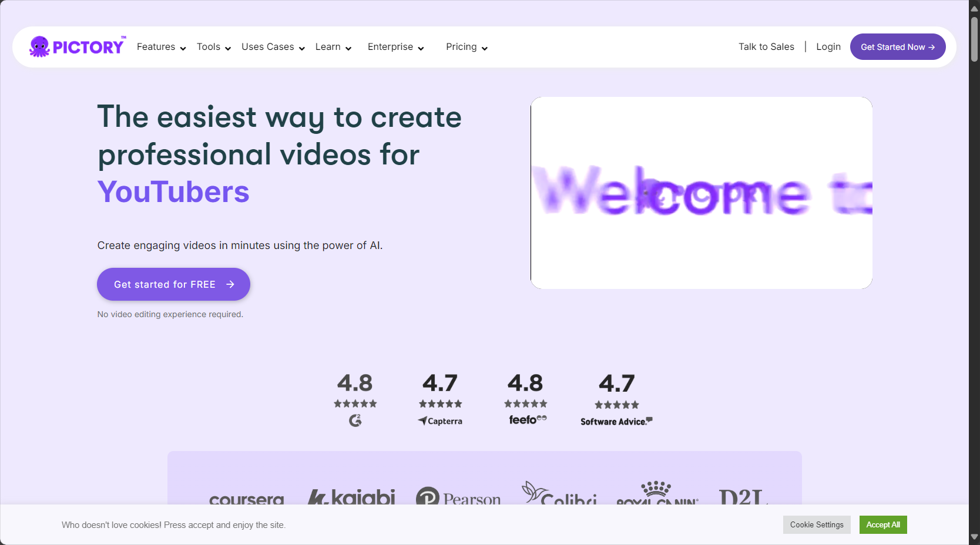This screenshot has width=980, height=545.
Task: Click the Royal Canin logo
Action: click(657, 493)
